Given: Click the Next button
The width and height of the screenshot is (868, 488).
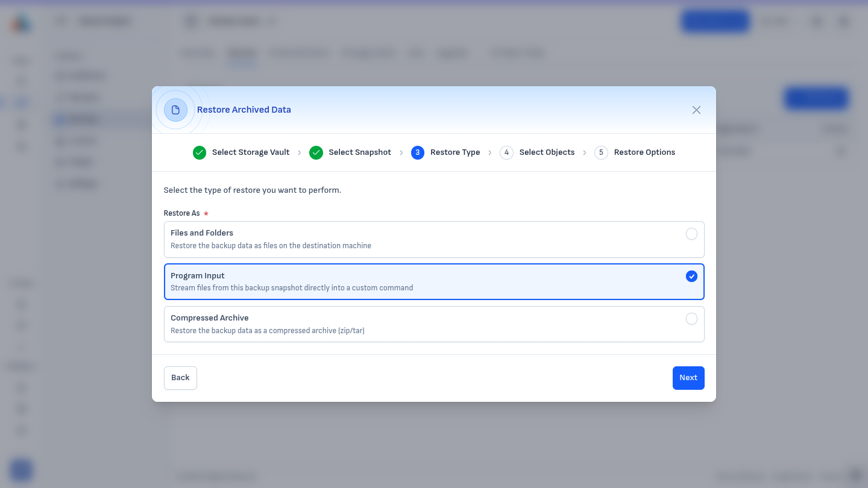Looking at the screenshot, I should coord(688,378).
